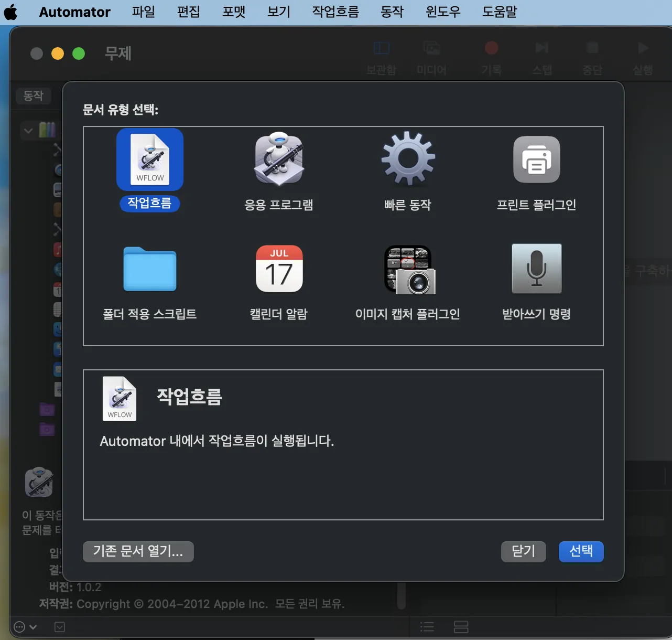The width and height of the screenshot is (672, 640).
Task: Open the 도움말 menu
Action: click(500, 12)
